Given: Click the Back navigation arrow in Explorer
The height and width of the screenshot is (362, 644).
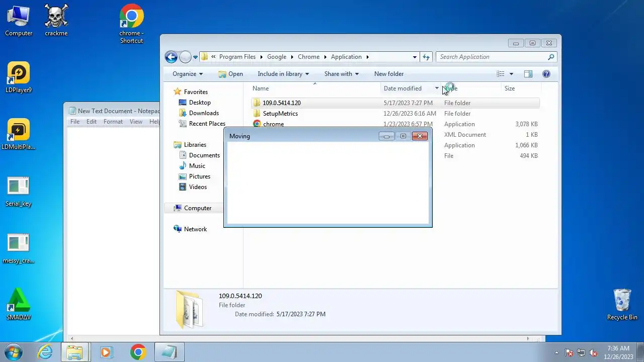Looking at the screenshot, I should click(x=171, y=57).
